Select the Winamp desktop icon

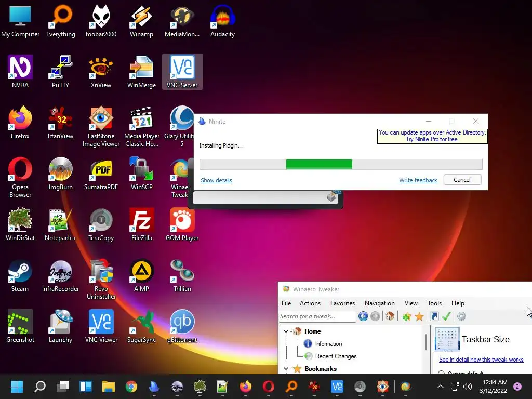141,21
